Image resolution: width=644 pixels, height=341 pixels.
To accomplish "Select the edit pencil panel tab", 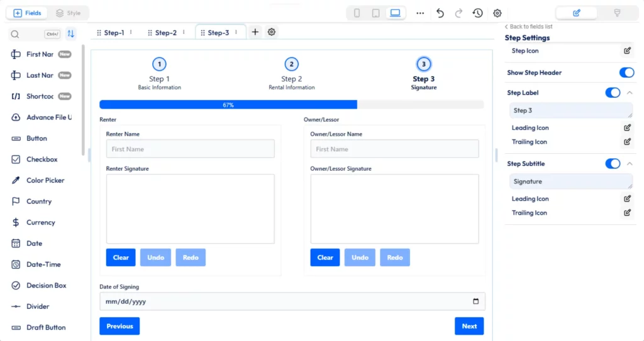I will point(576,13).
